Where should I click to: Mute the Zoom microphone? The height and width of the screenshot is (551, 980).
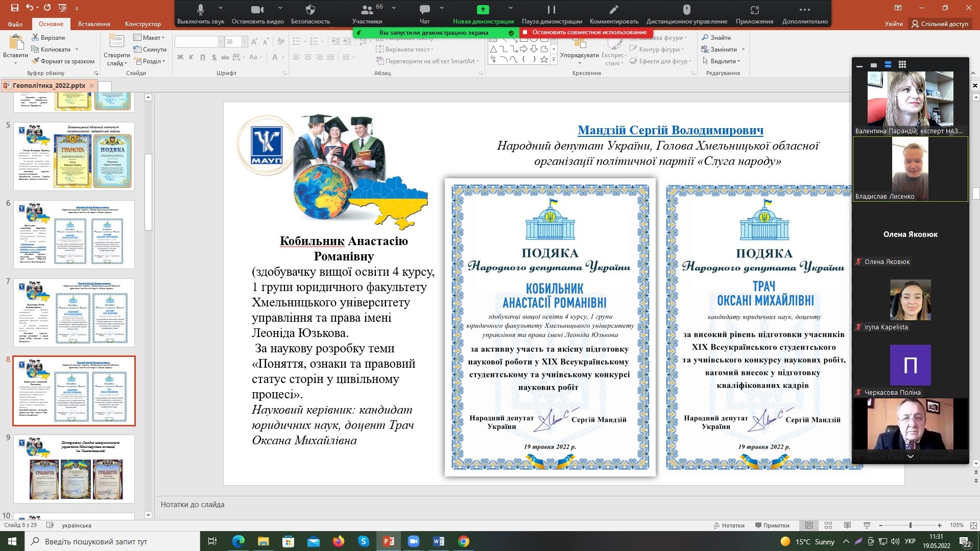201,10
